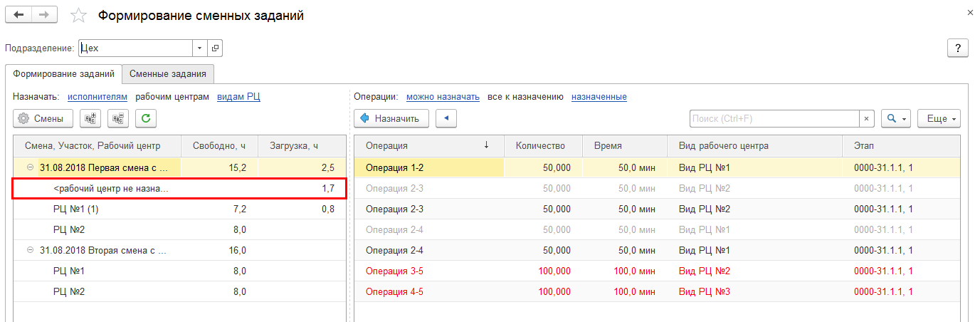Select РЦ №2 under Первая смена
The image size is (980, 322).
(x=179, y=230)
